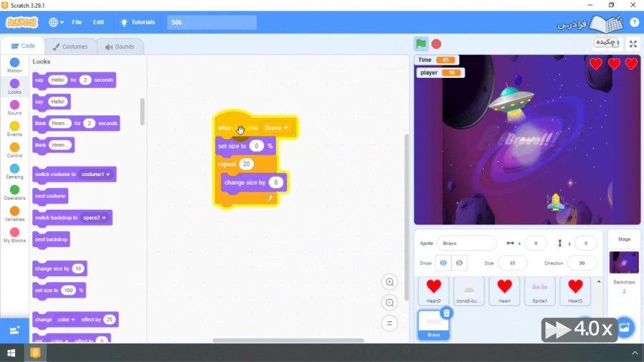Select the Sensing blocks category
This screenshot has width=644, height=362.
(14, 172)
